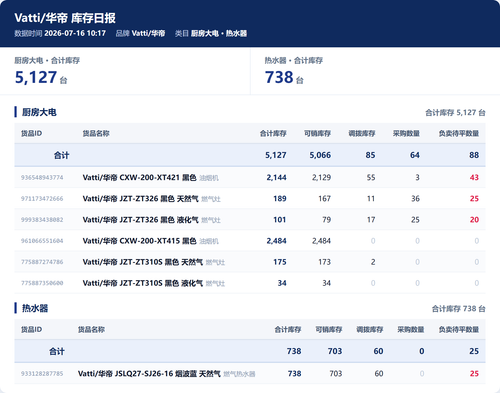Viewport: 500px width, 393px height.
Task: Click the product name "JSLQ27-SJ26-16 熔波蓝 天然气"
Action: [168, 374]
